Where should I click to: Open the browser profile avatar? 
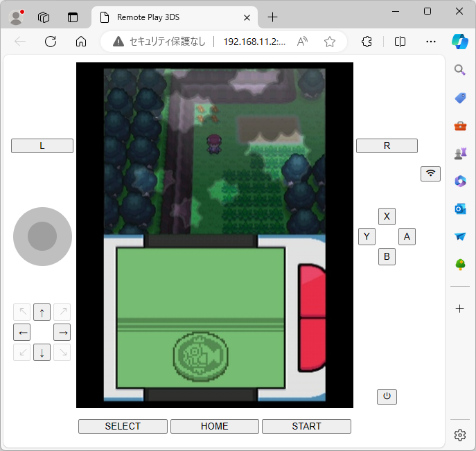[x=17, y=17]
